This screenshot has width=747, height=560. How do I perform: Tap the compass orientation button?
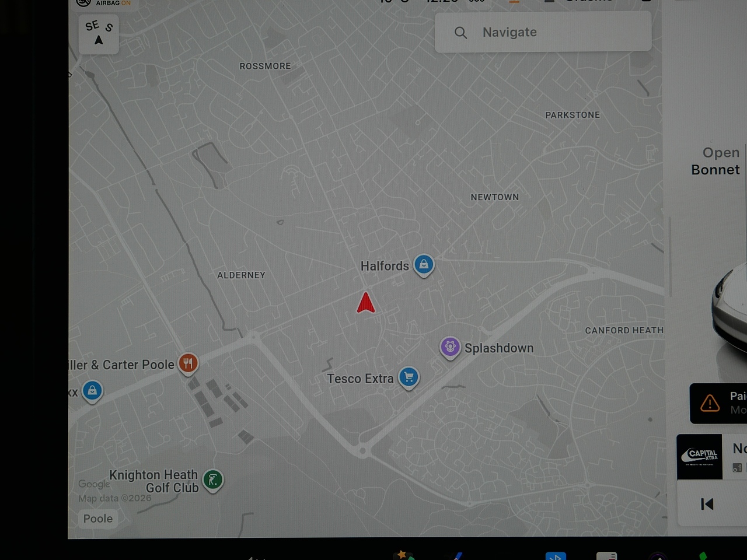[99, 34]
